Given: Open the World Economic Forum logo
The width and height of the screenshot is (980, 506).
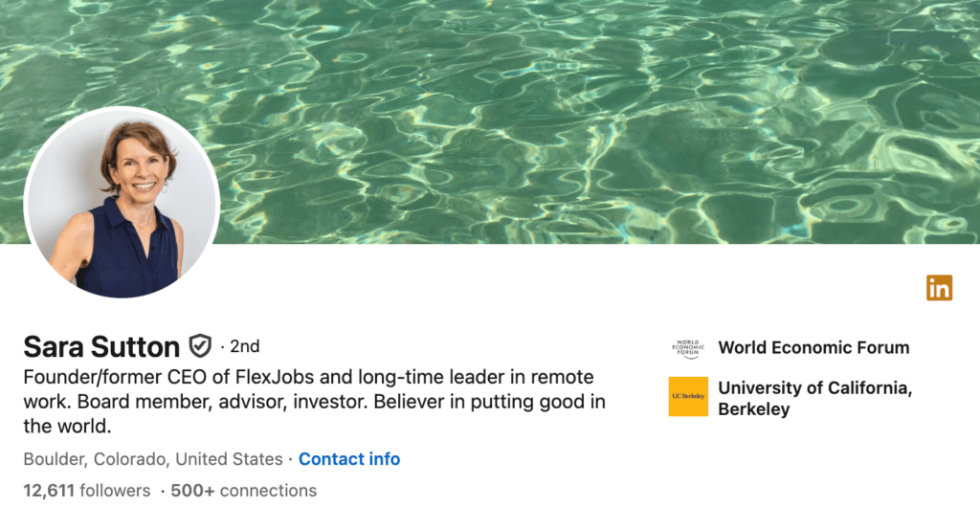Looking at the screenshot, I should coord(688,348).
